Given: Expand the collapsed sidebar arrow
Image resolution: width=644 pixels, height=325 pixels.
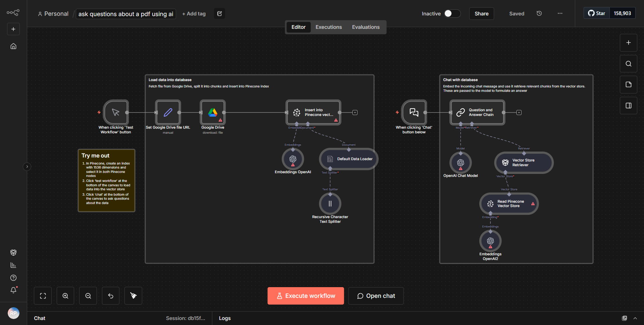Looking at the screenshot, I should [x=27, y=167].
